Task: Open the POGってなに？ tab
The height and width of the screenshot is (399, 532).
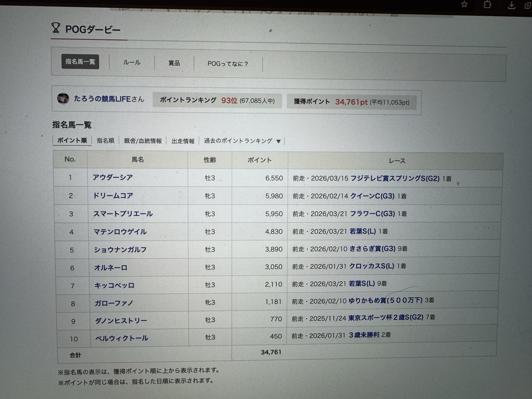Action: 228,64
